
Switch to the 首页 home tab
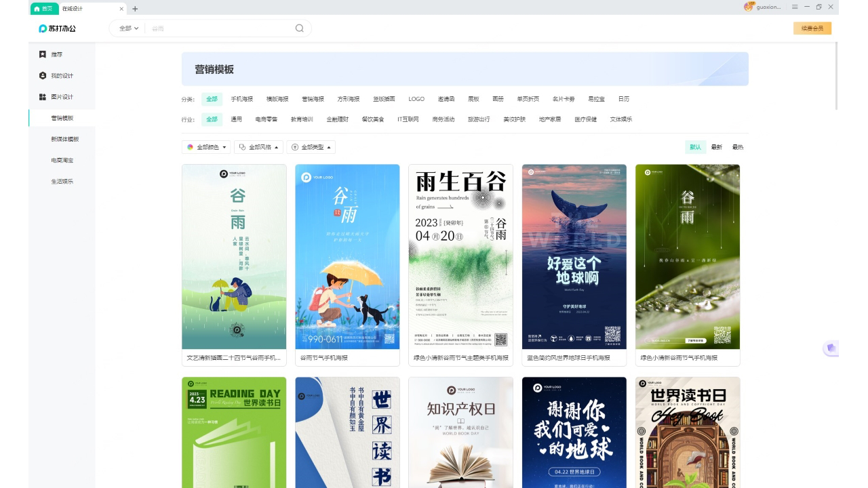43,9
